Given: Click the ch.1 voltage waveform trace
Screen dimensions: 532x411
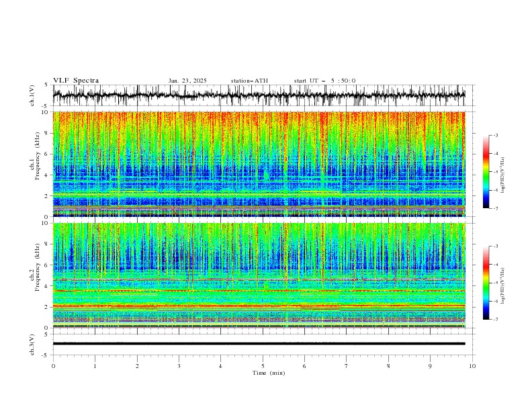Looking at the screenshot, I should coord(259,95).
